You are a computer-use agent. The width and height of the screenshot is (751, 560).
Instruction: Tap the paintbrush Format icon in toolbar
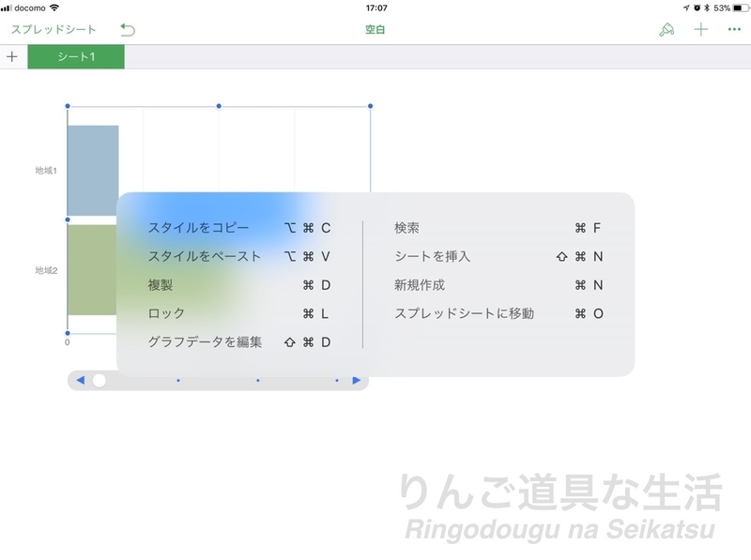click(667, 29)
